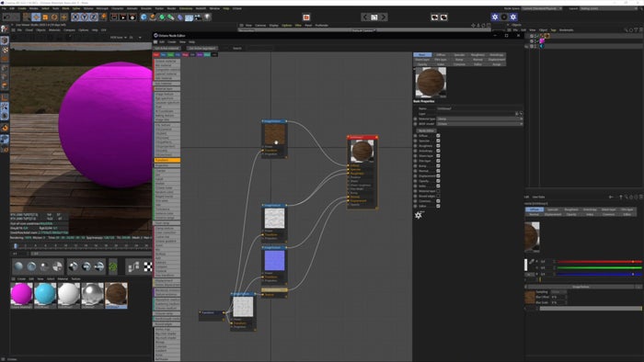Image resolution: width=644 pixels, height=362 pixels.
Task: Click the rightmost blue gear icon top bar
Action: [513, 17]
